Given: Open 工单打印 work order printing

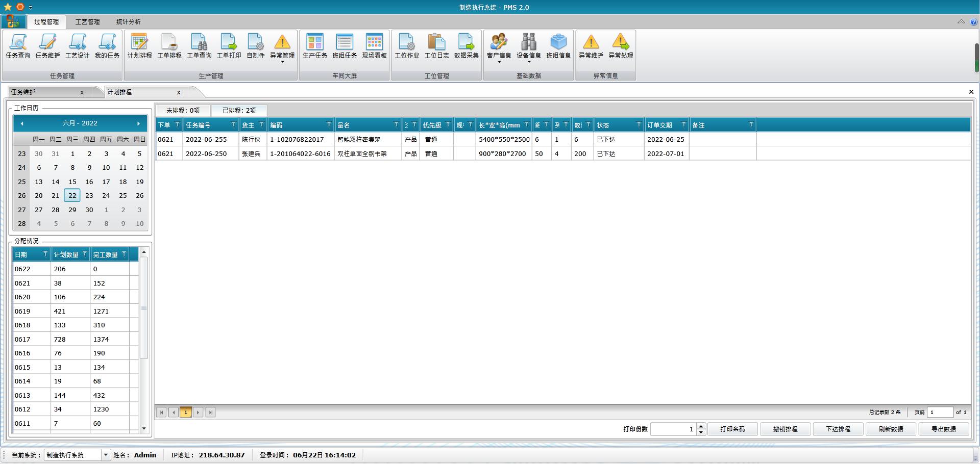Looking at the screenshot, I should tap(229, 46).
